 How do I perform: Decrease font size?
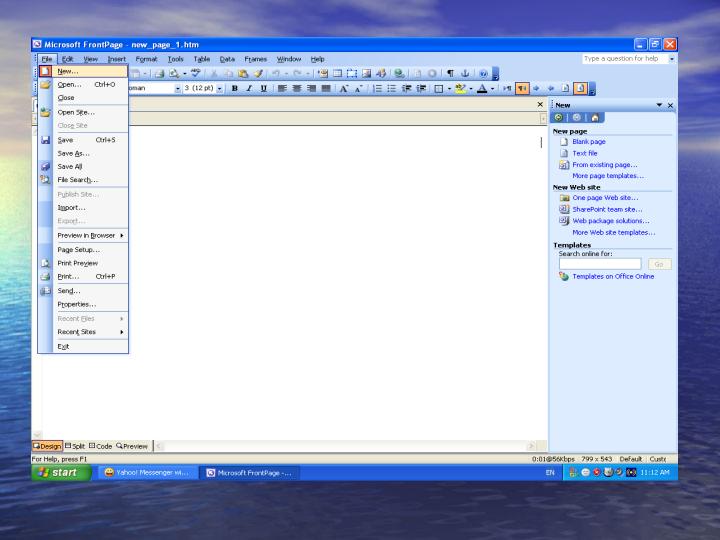pos(358,88)
